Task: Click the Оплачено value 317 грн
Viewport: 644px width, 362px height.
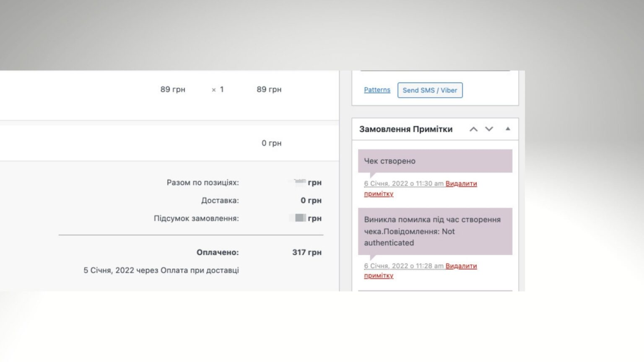Action: point(307,252)
